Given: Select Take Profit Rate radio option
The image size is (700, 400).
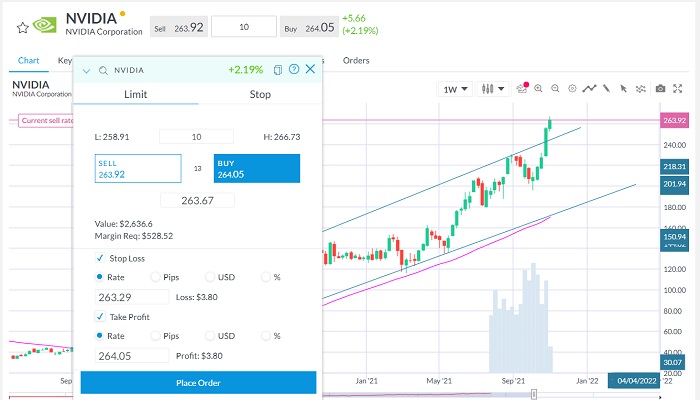Looking at the screenshot, I should 100,335.
